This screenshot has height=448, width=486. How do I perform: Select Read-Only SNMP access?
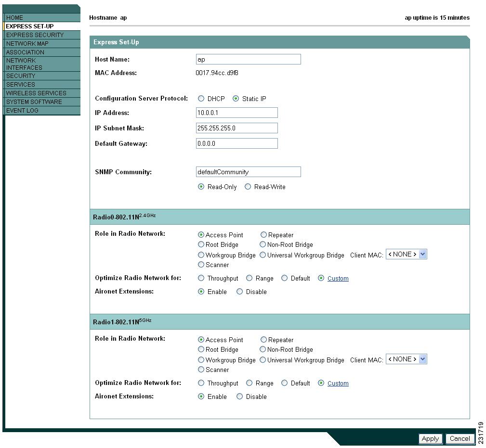tap(201, 187)
